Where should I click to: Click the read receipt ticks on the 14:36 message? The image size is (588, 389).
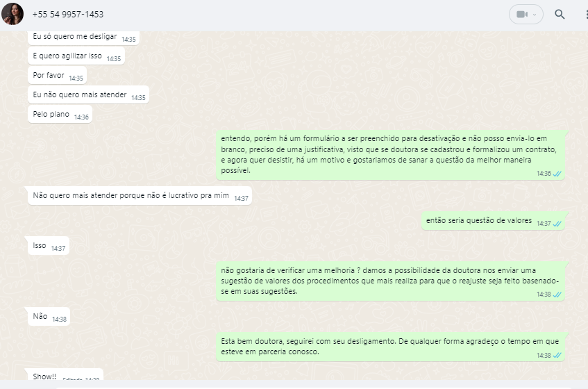(x=557, y=174)
